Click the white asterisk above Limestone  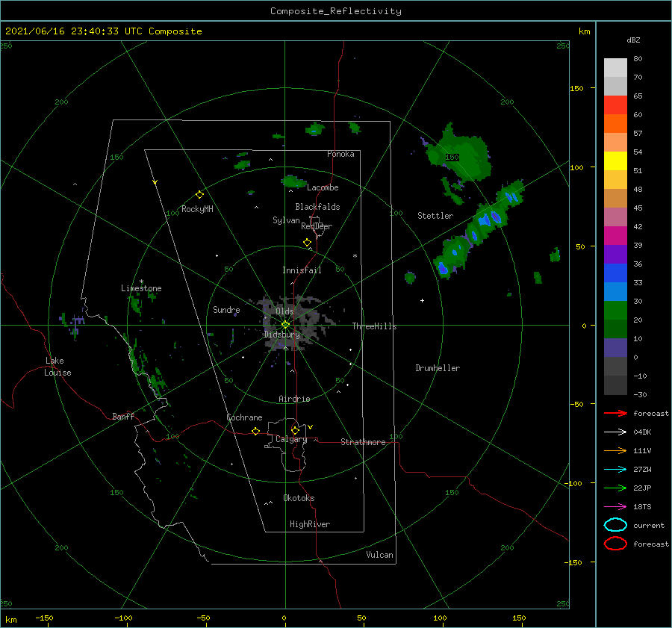tap(141, 282)
